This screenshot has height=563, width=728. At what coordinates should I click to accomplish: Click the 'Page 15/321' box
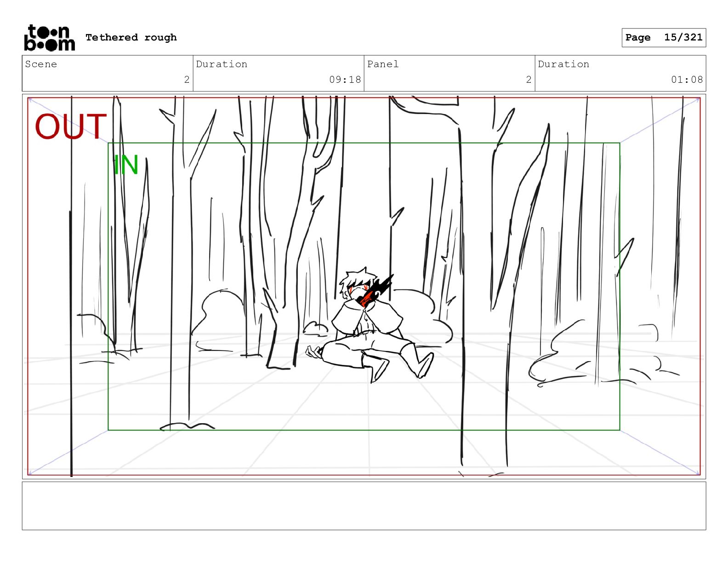(x=664, y=38)
